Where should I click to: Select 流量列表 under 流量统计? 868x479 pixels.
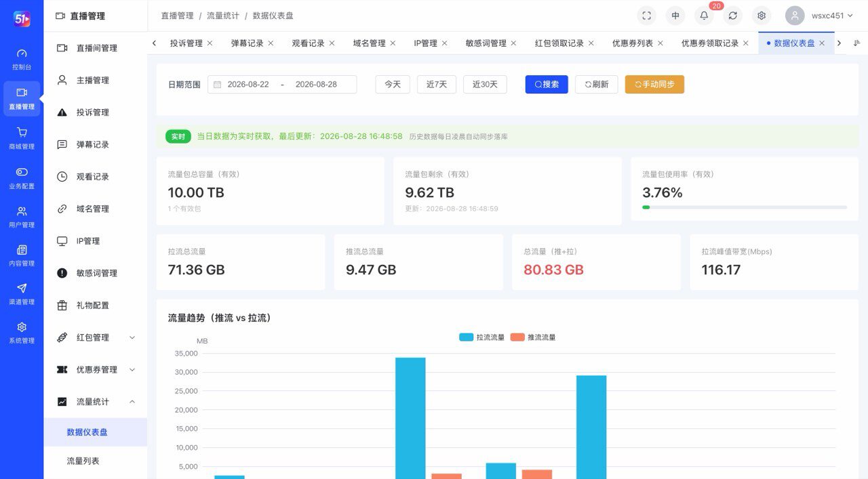point(96,461)
